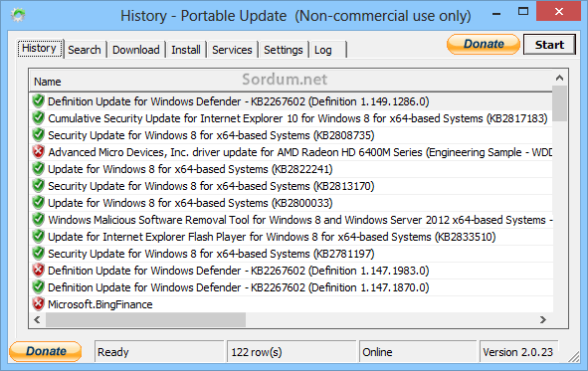Open the Services tab
588x371 pixels.
232,50
